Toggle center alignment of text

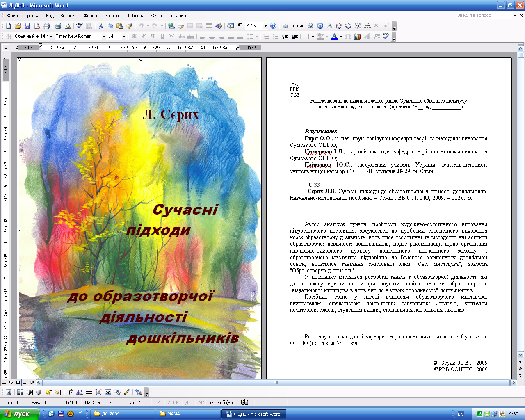[x=212, y=37]
